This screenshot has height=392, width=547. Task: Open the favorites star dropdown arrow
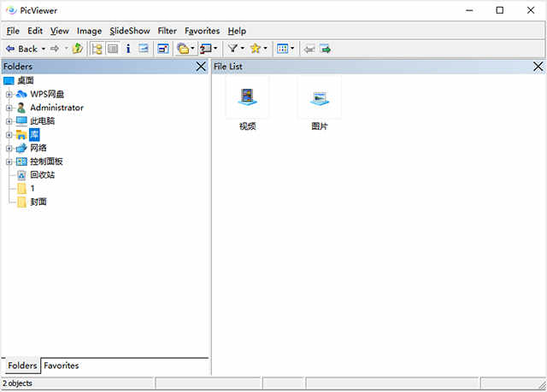[x=265, y=49]
